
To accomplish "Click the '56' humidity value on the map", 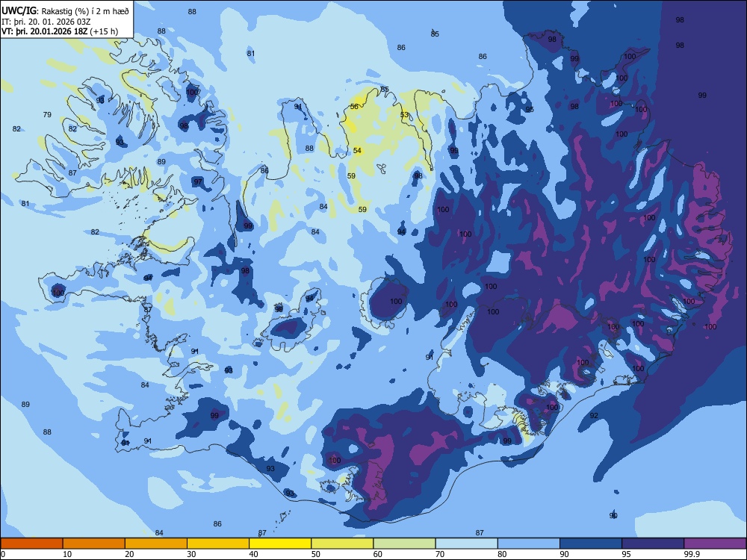I will [354, 107].
